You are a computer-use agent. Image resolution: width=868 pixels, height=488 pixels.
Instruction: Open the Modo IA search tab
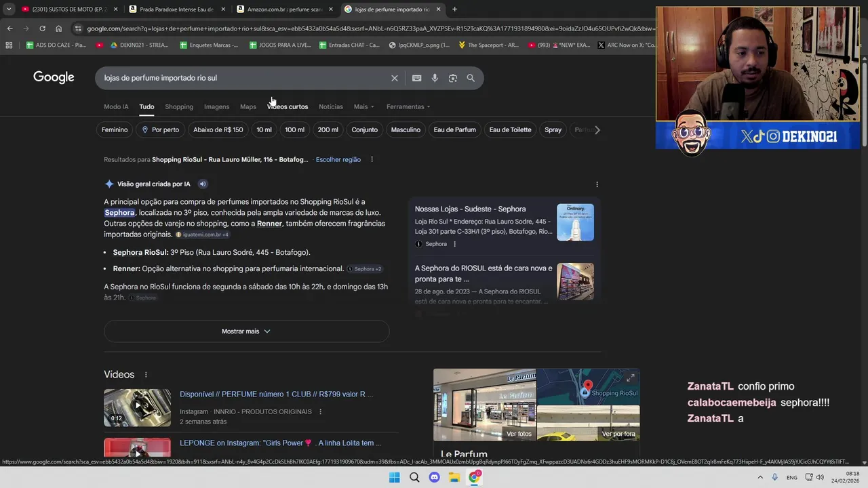116,106
